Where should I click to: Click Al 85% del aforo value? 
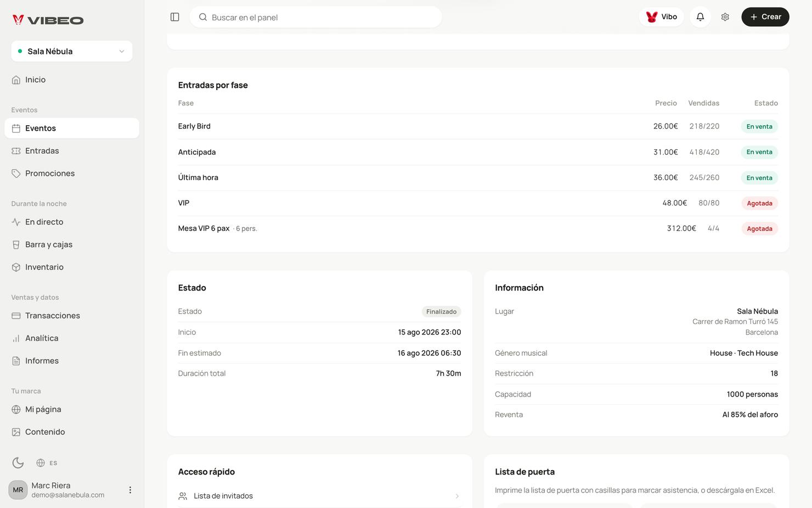coord(750,415)
